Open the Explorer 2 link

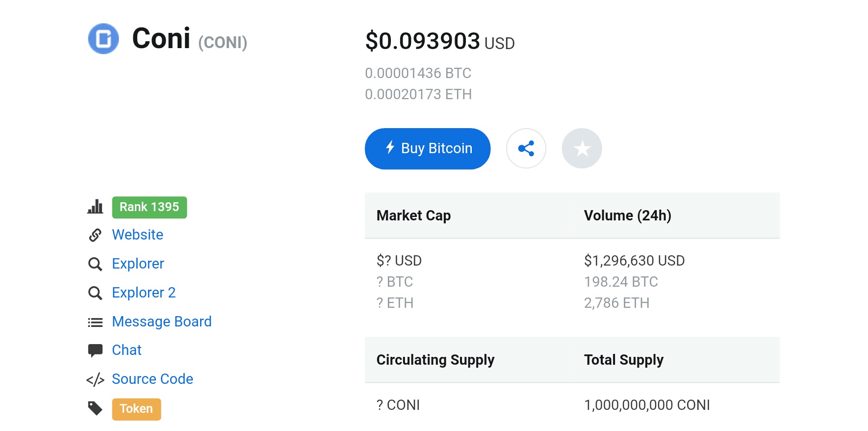144,293
